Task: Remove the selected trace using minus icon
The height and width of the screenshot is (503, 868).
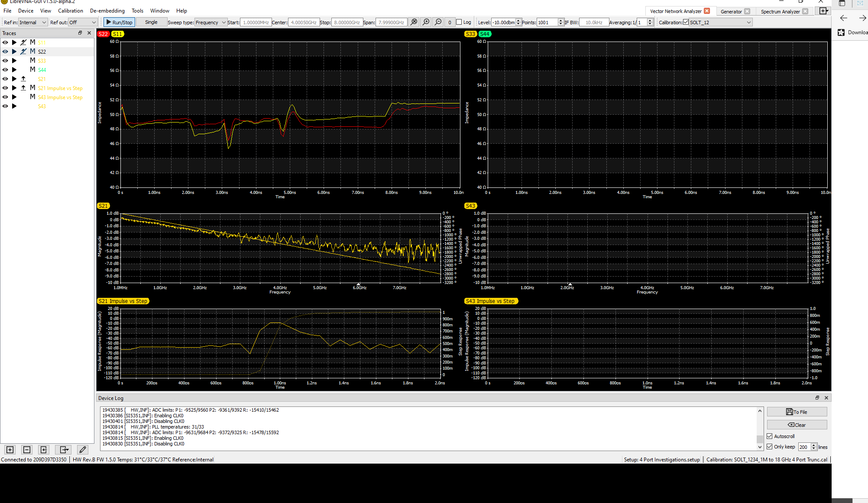Action: point(26,450)
